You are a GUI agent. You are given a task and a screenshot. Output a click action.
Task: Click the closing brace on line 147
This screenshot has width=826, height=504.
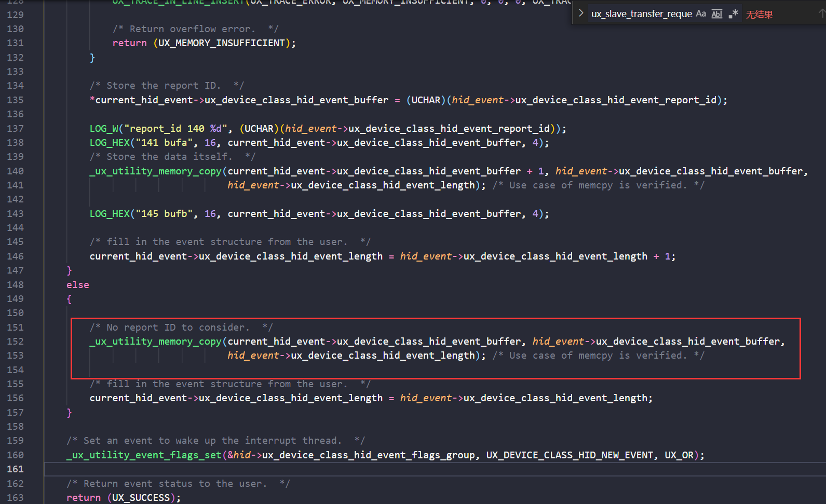[x=69, y=270]
